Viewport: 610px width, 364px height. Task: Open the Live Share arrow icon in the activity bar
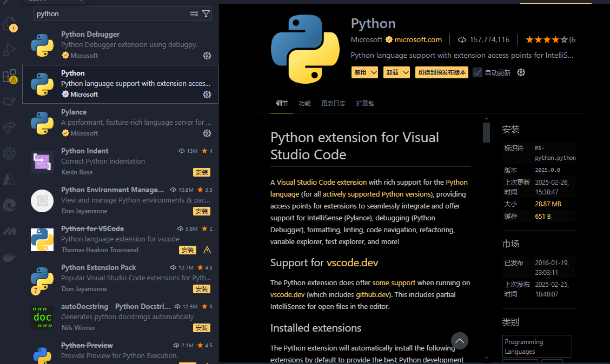tap(9, 127)
